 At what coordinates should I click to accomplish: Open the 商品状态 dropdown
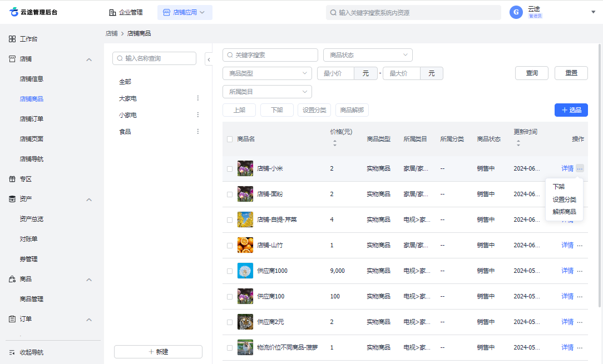point(368,55)
